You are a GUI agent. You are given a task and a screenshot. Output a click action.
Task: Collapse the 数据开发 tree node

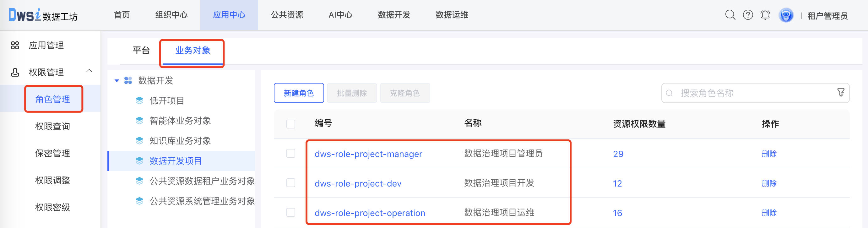(117, 81)
